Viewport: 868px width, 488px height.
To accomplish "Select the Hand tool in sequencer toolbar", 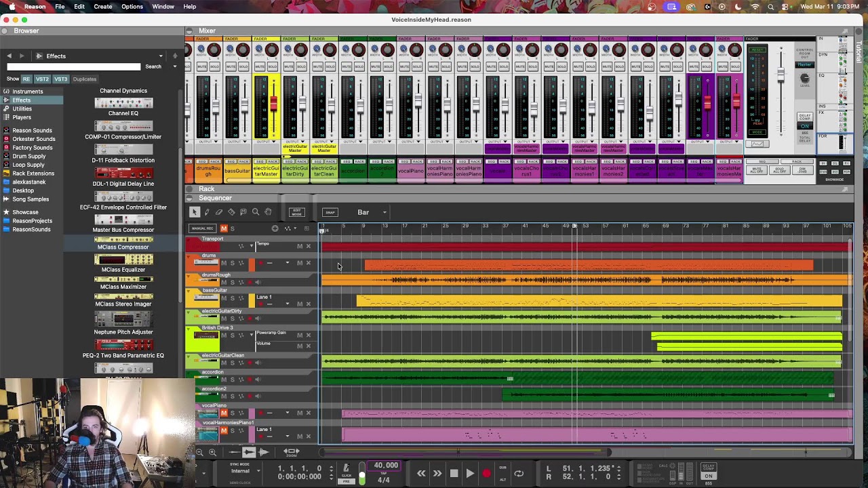I will [x=268, y=212].
